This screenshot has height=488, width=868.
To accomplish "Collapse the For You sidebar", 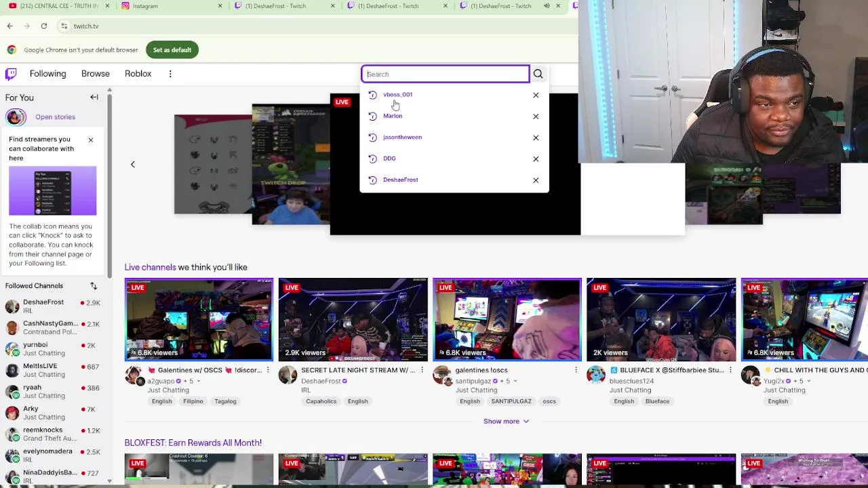I will click(94, 97).
